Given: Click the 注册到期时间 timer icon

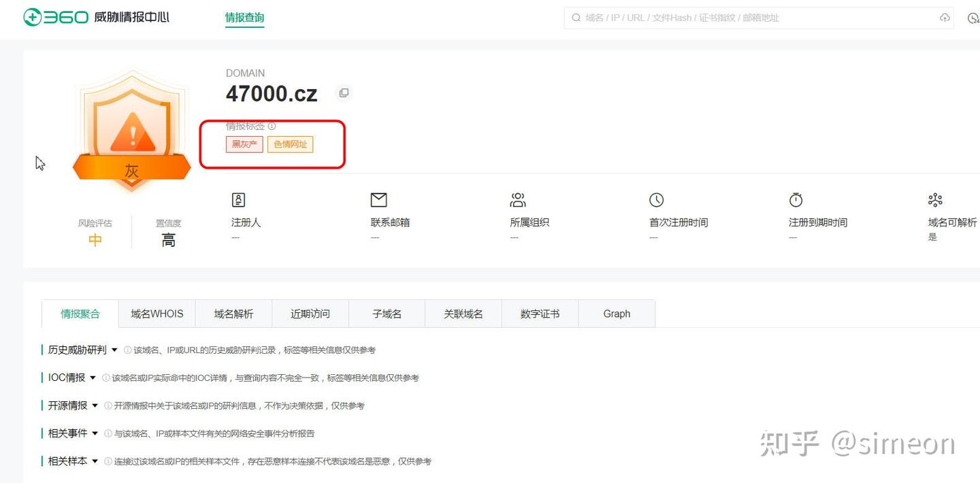Looking at the screenshot, I should click(796, 199).
